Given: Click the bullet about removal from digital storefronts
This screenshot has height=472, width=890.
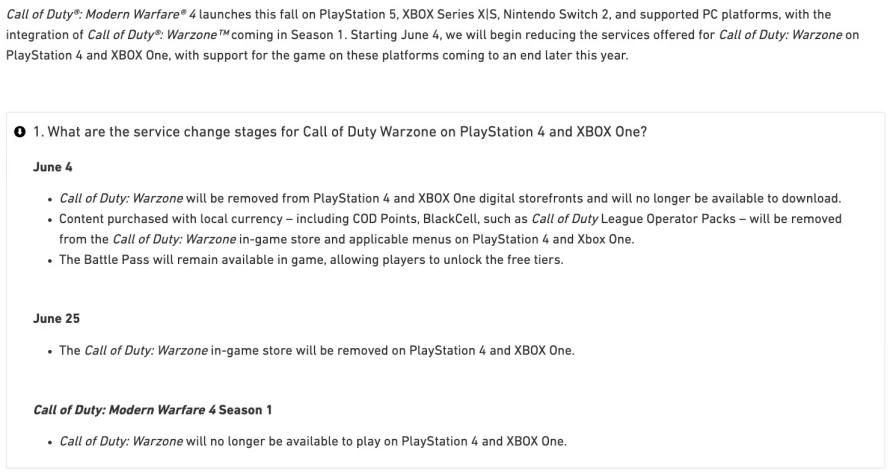Looking at the screenshot, I should (450, 199).
